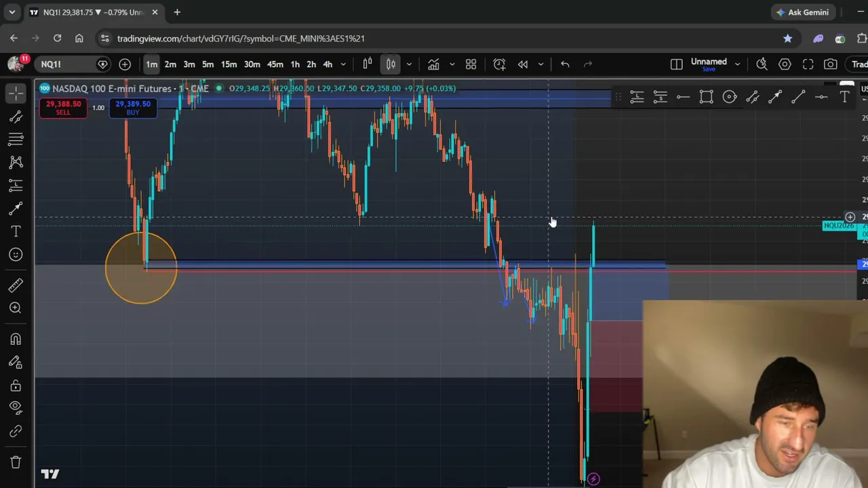
Task: Open the Indicators menu
Action: click(433, 64)
